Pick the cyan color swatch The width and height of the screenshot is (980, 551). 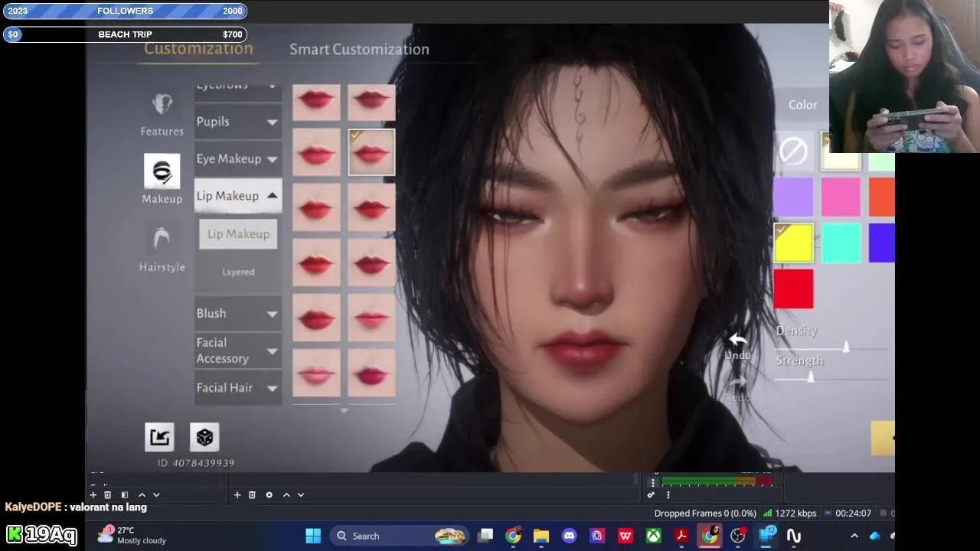(x=841, y=243)
